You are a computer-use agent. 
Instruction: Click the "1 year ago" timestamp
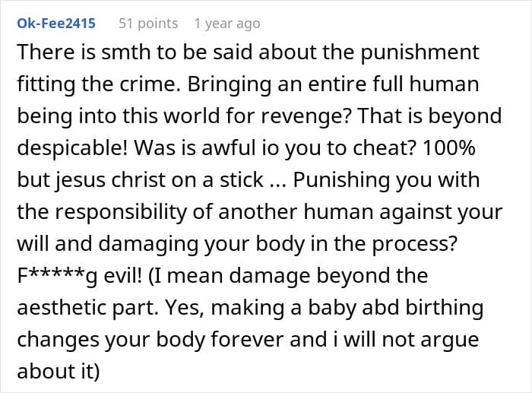pos(226,24)
